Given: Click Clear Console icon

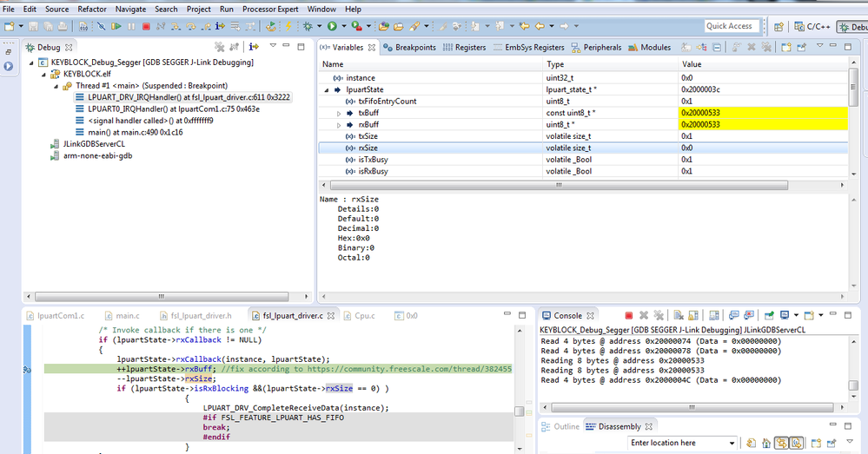Looking at the screenshot, I should 678,316.
